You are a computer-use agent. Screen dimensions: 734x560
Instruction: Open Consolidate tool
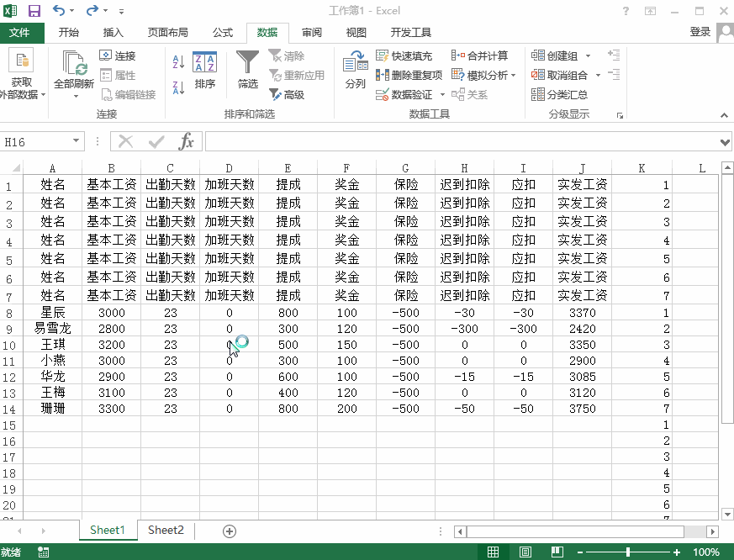tap(479, 55)
